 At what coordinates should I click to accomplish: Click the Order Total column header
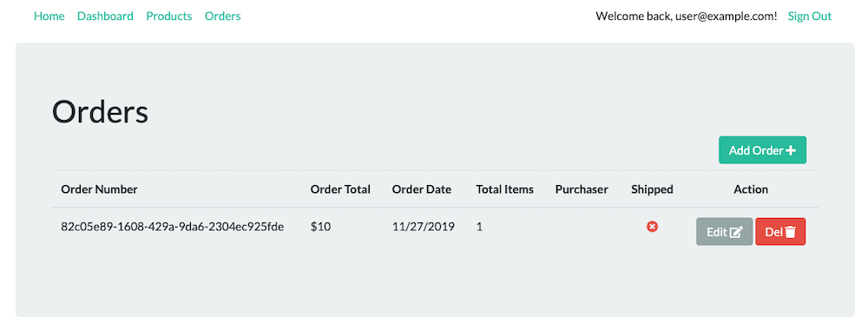click(x=340, y=189)
